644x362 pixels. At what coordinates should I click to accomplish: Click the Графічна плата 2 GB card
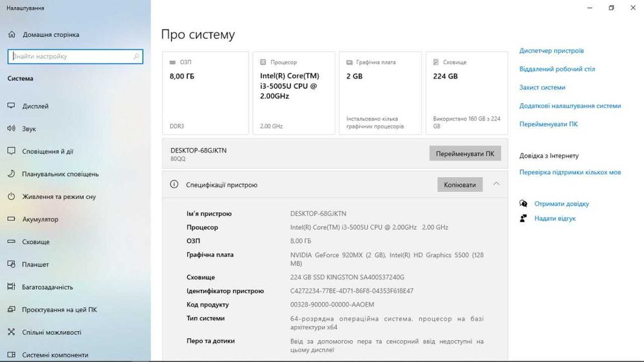coord(381,93)
